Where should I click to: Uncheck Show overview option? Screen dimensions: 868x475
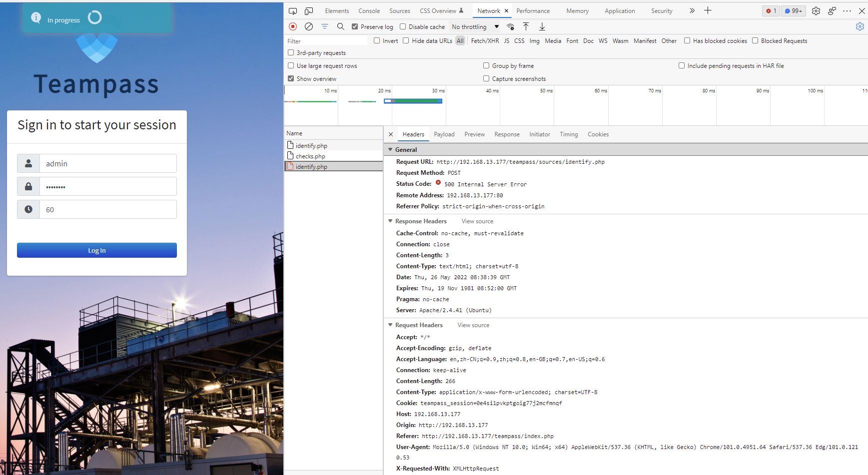291,78
